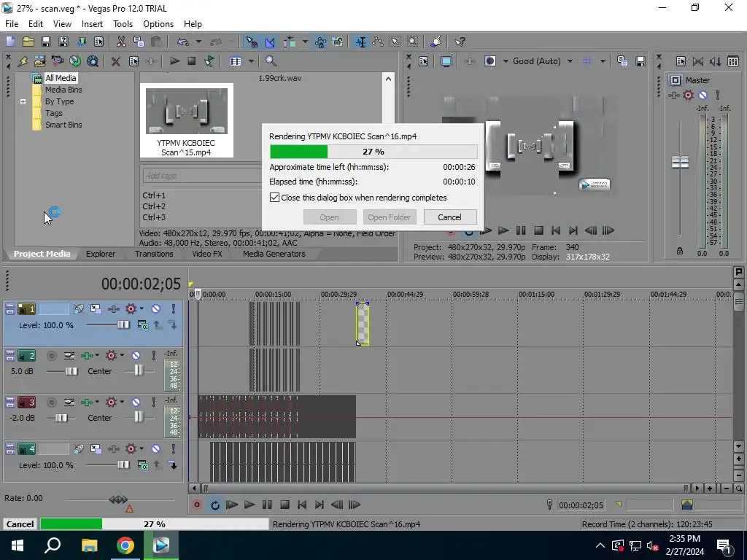This screenshot has height=560, width=747.
Task: Click the New project icon in toolbar
Action: [x=10, y=42]
